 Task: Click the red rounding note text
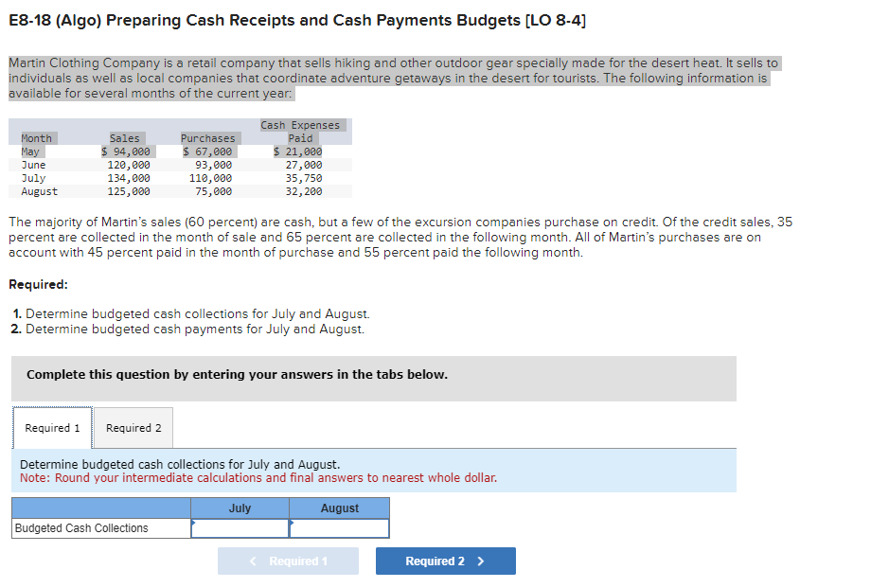[258, 477]
